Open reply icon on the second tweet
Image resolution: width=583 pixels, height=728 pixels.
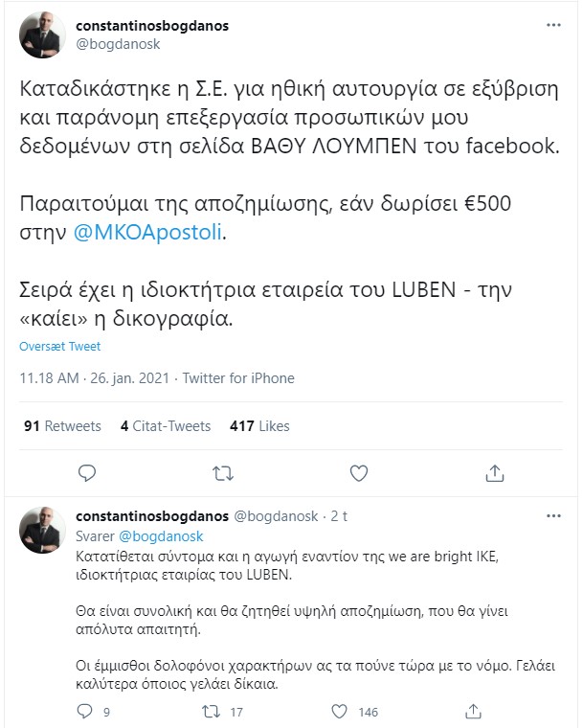(x=84, y=712)
